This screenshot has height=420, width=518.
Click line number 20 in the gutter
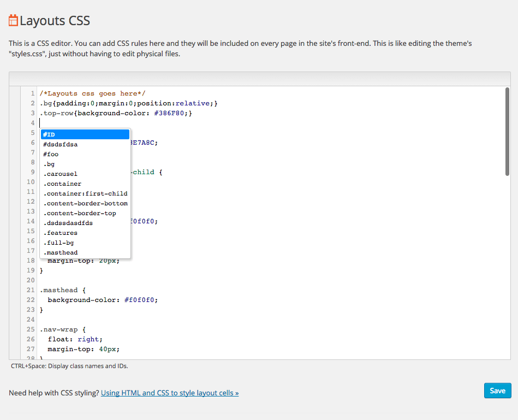pyautogui.click(x=31, y=280)
